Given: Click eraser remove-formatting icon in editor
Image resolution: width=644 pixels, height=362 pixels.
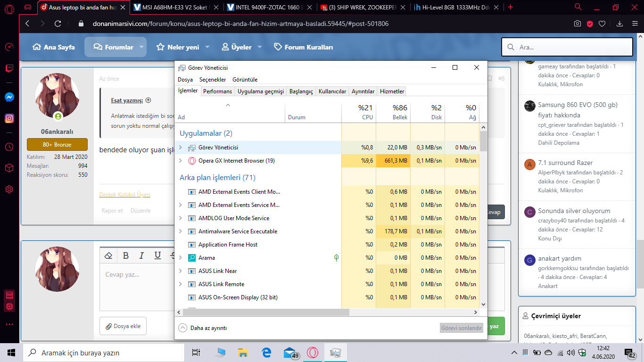Looking at the screenshot, I should pos(108,255).
